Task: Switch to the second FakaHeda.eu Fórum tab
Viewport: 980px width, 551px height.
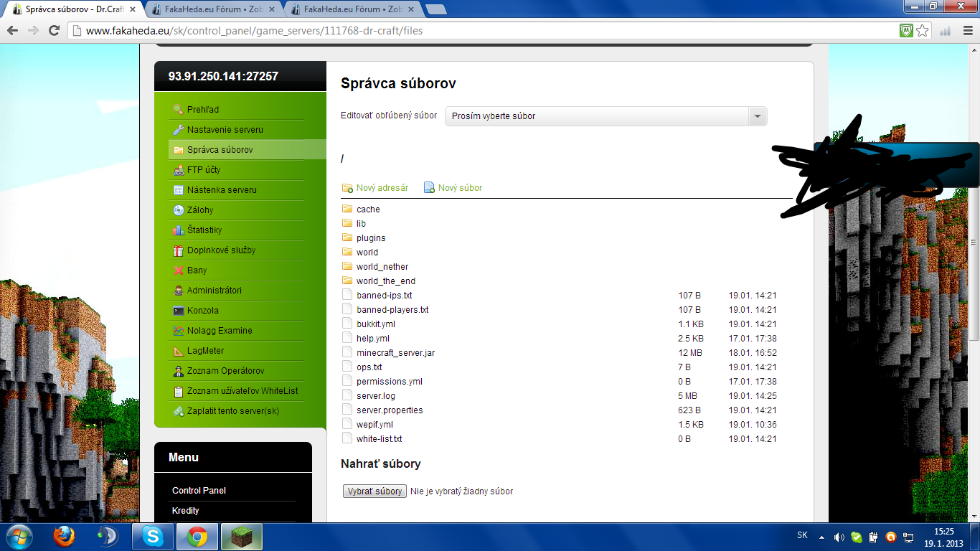Action: pyautogui.click(x=213, y=9)
